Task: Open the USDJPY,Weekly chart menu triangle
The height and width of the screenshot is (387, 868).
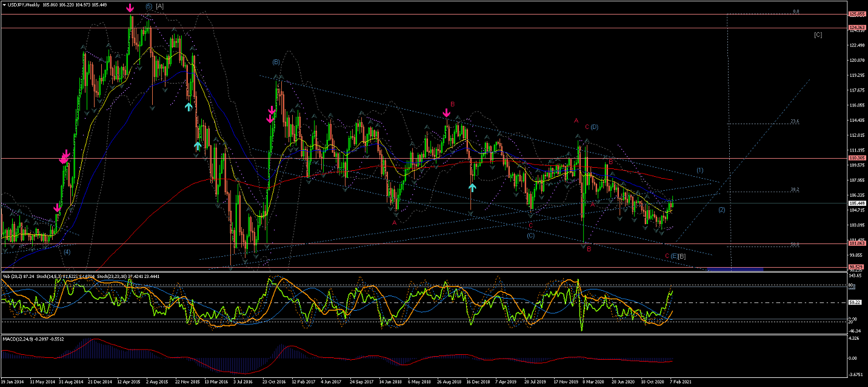Action: coord(5,4)
